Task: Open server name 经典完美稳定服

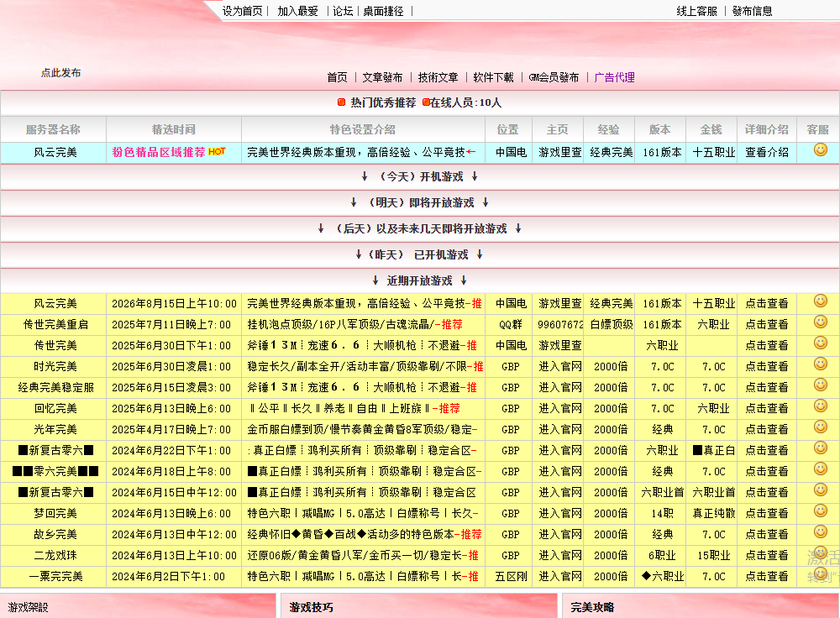Action: pyautogui.click(x=55, y=388)
